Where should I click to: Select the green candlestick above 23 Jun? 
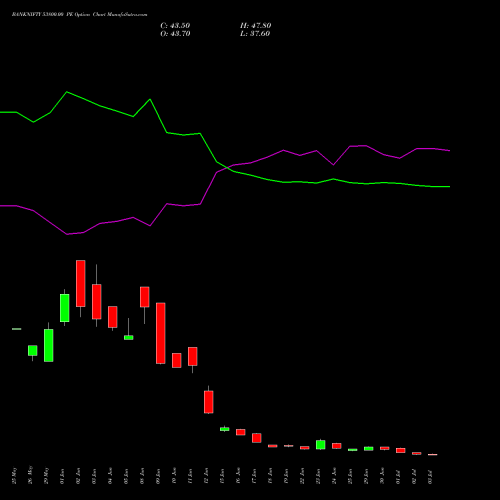[x=321, y=445]
